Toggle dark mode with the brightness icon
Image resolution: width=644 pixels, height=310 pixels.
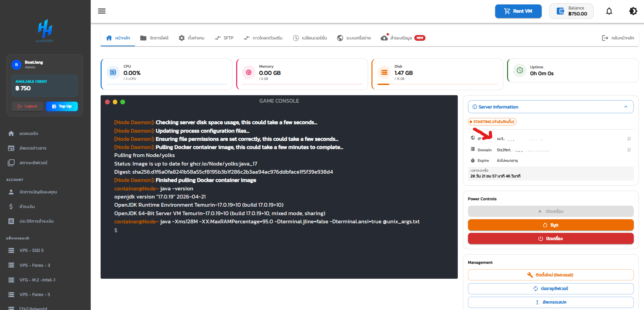(x=633, y=11)
